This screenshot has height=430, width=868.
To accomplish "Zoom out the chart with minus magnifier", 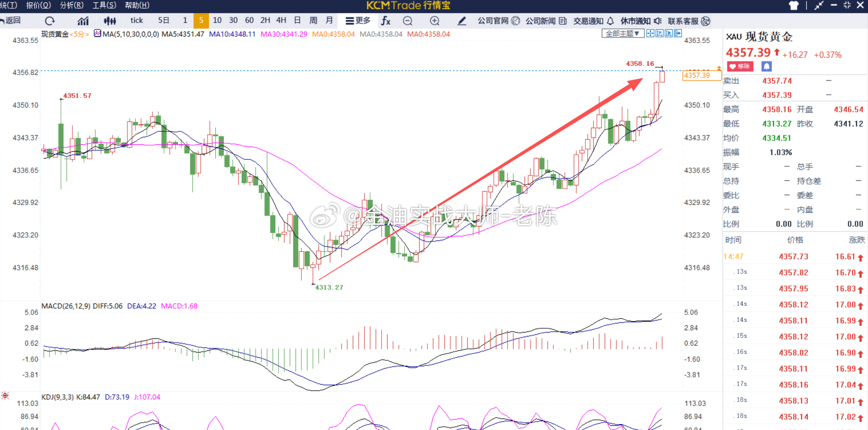I will point(408,21).
